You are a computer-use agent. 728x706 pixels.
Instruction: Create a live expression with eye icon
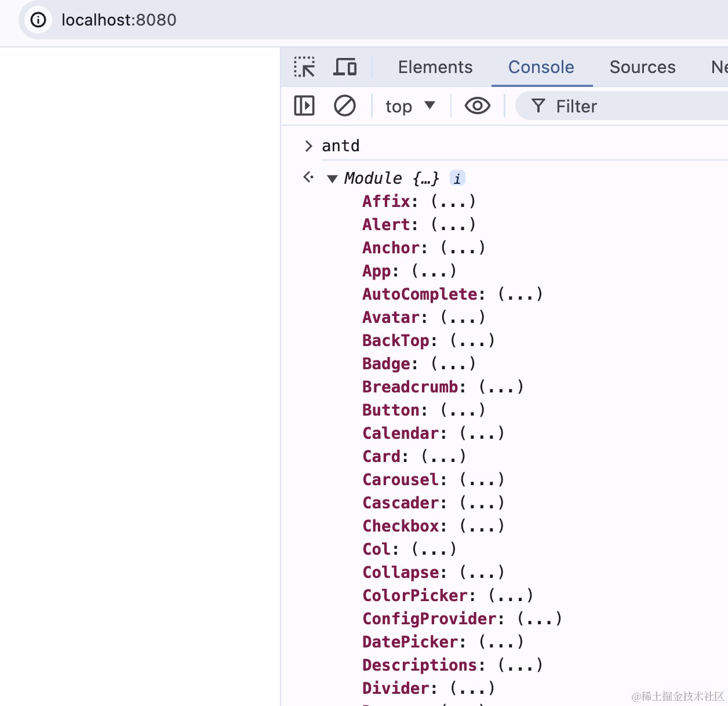pos(478,106)
